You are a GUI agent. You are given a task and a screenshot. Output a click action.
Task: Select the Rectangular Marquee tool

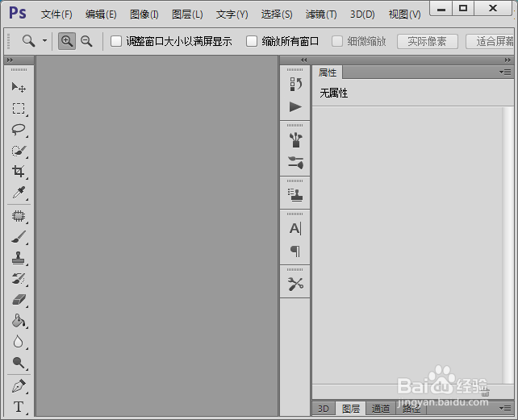tap(19, 108)
